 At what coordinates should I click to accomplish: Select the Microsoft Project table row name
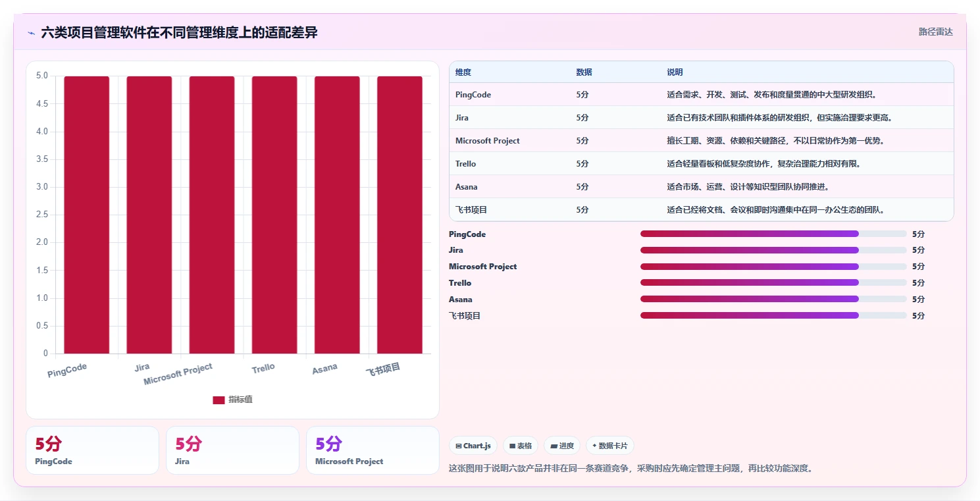coord(488,141)
